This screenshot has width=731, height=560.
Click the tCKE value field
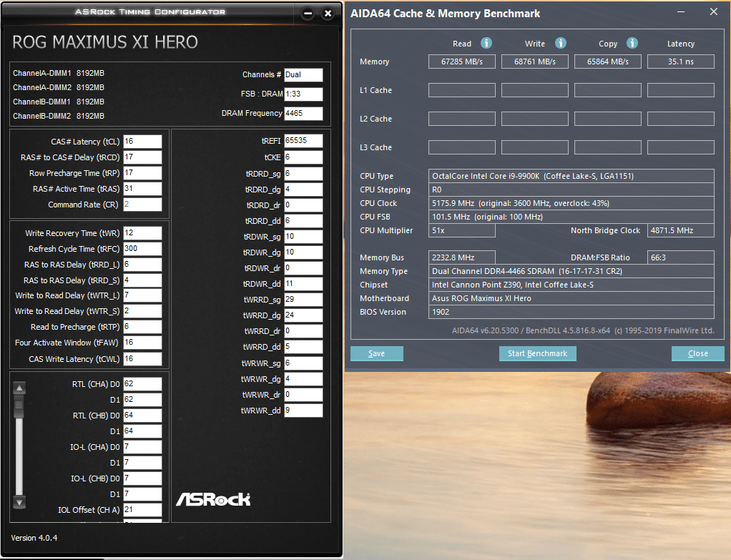[x=303, y=157]
